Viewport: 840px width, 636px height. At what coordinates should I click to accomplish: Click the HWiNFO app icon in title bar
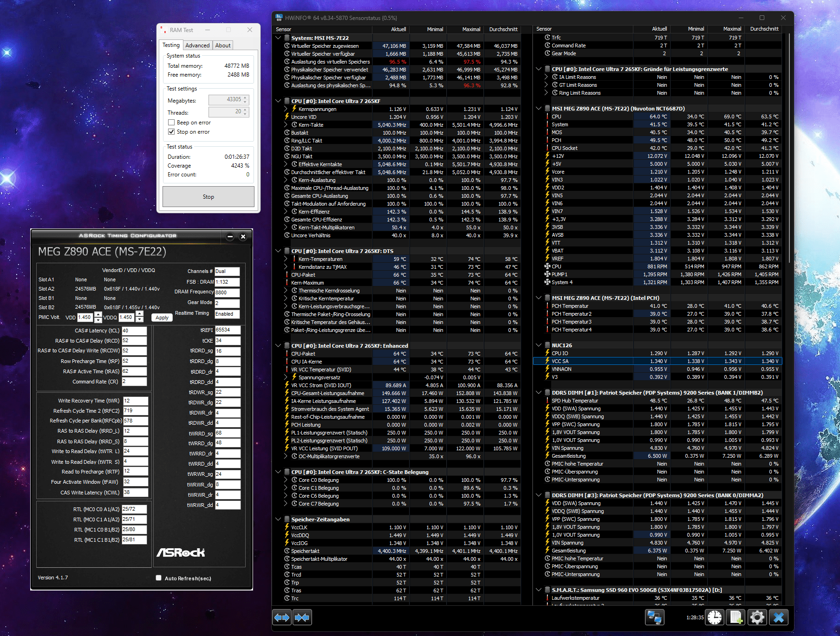(x=279, y=18)
